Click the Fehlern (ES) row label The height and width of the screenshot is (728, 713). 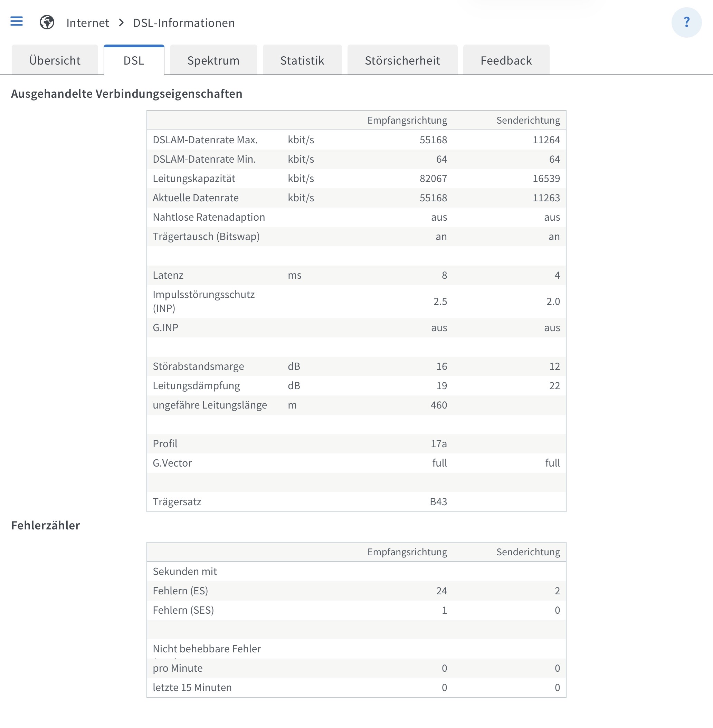tap(180, 591)
